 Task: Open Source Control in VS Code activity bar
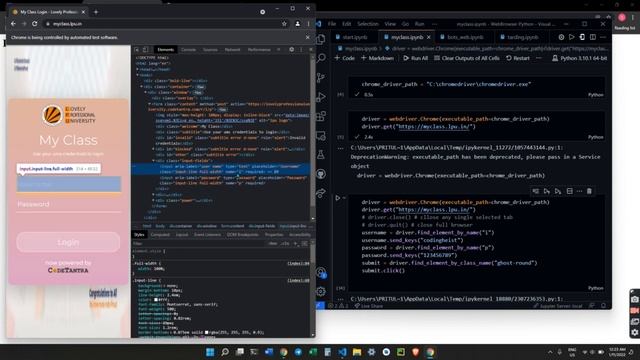tap(321, 77)
